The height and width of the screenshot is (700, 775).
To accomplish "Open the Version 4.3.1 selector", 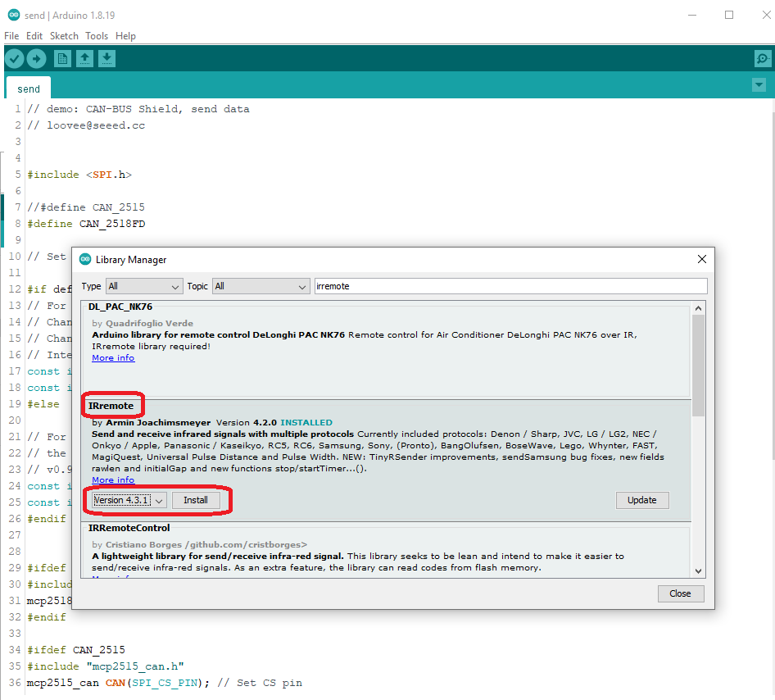I will pyautogui.click(x=129, y=500).
